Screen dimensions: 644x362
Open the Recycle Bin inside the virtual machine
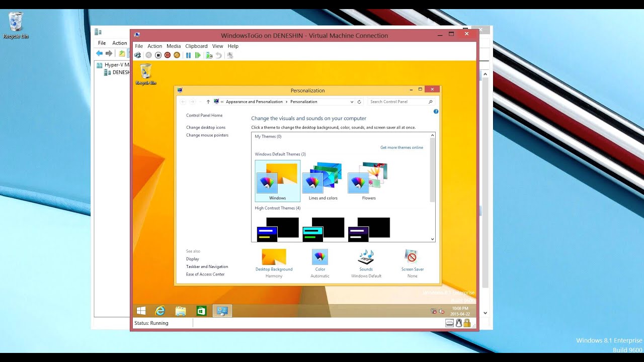click(146, 74)
